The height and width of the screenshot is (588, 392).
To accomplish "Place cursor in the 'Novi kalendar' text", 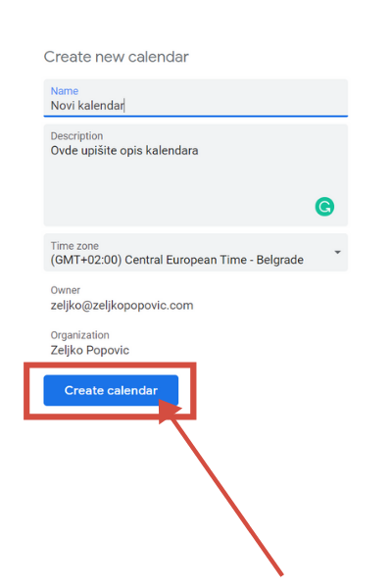I will click(87, 106).
